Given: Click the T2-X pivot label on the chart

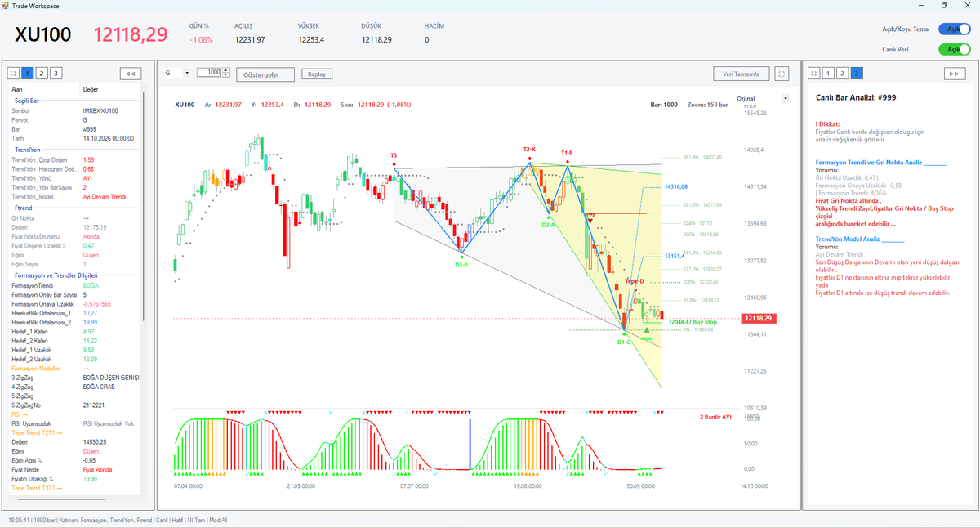Looking at the screenshot, I should pyautogui.click(x=530, y=150).
